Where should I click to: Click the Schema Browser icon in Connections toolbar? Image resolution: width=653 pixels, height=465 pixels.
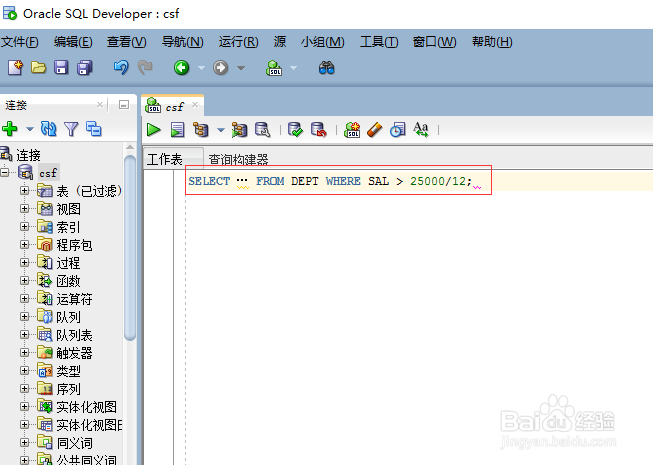[93, 129]
